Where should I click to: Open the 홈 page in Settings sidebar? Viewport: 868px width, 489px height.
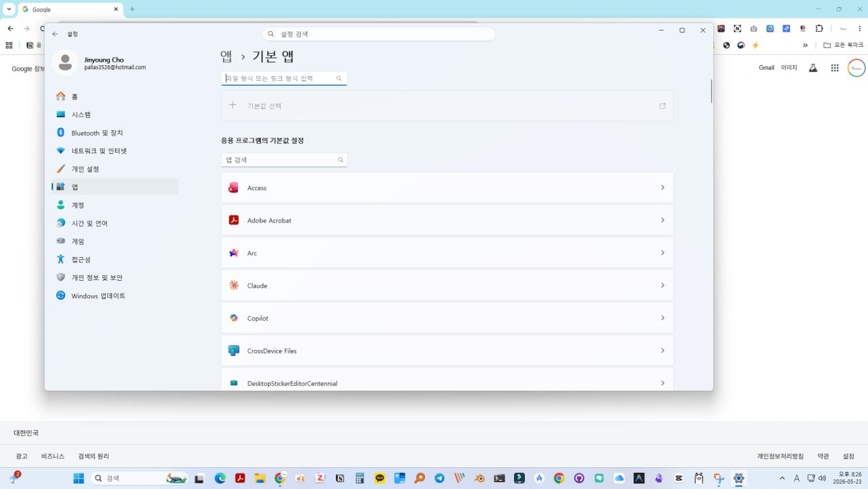pyautogui.click(x=115, y=96)
